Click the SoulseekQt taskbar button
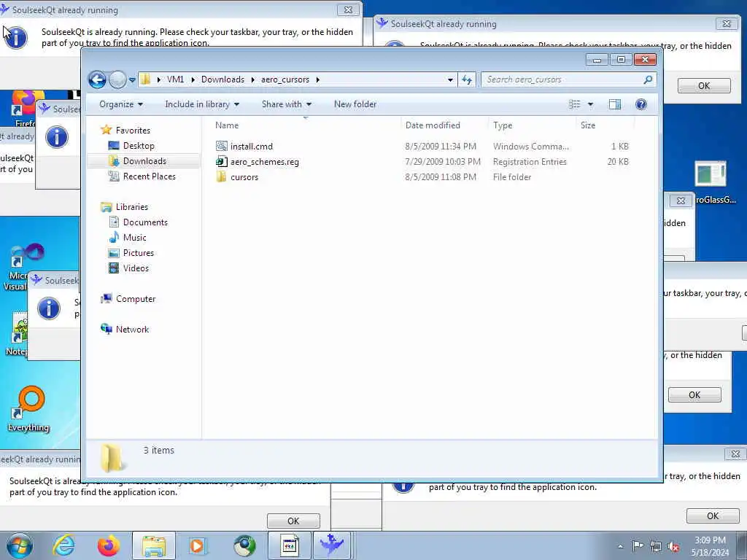The height and width of the screenshot is (560, 747). point(332,545)
